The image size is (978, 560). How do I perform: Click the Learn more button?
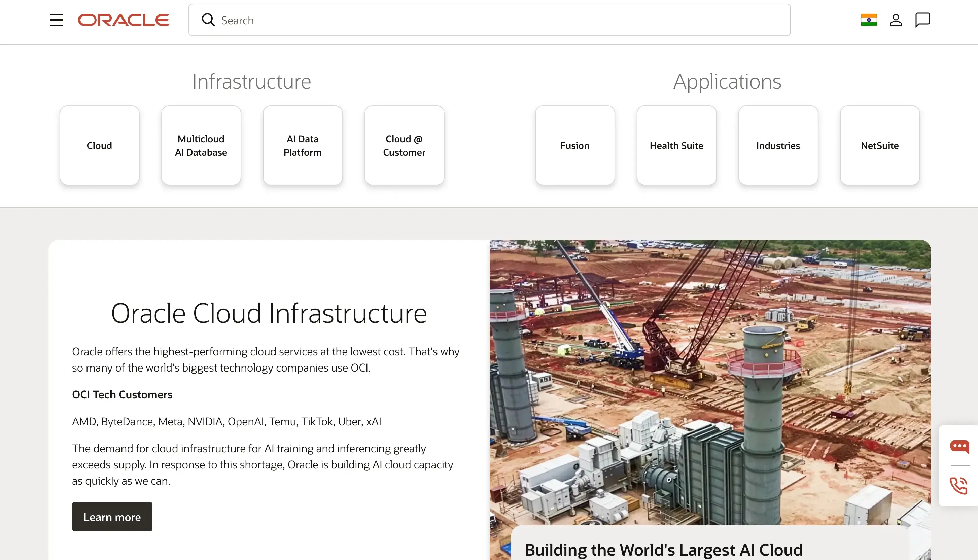pyautogui.click(x=112, y=517)
